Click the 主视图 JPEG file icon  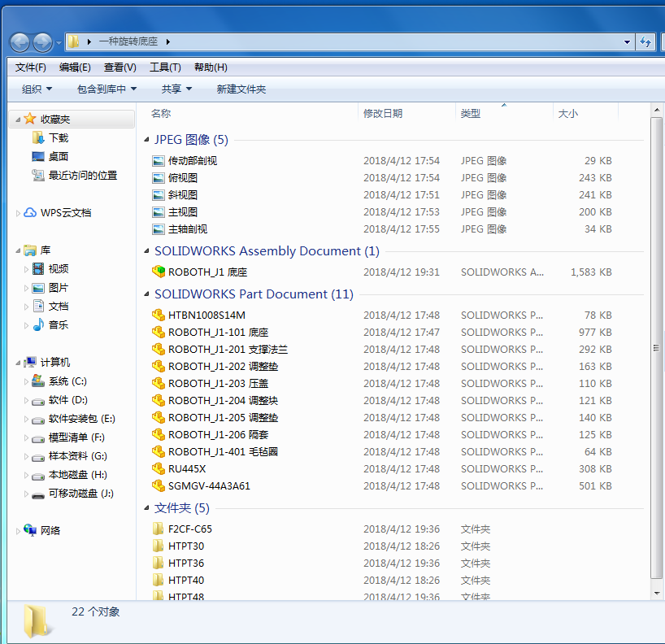click(x=159, y=212)
